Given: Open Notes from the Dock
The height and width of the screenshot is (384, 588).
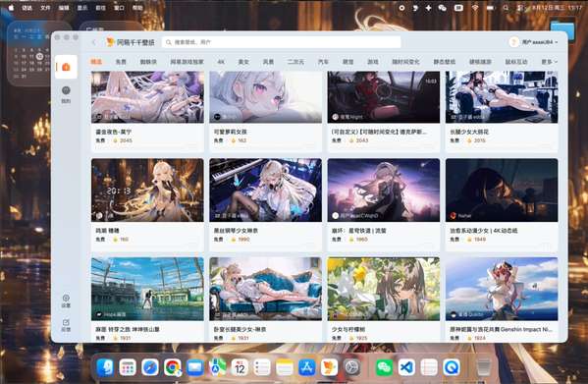Looking at the screenshot, I should click(285, 367).
